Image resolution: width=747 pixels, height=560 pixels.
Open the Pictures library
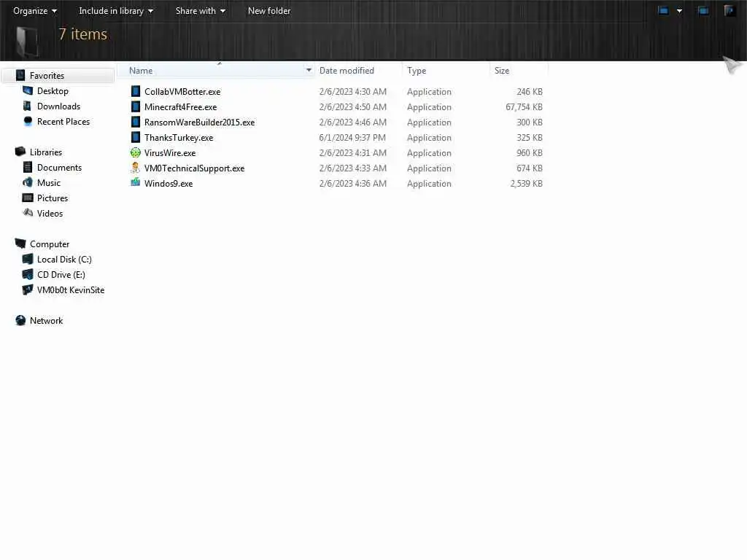point(53,198)
